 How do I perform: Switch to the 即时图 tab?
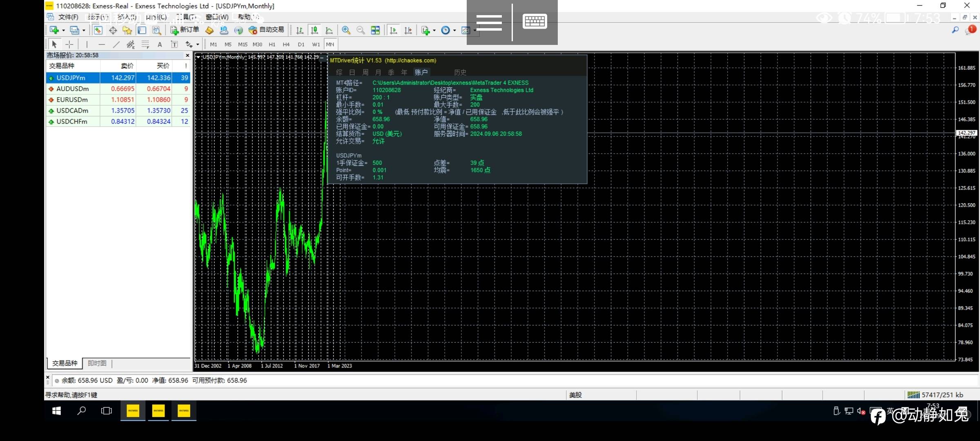97,363
